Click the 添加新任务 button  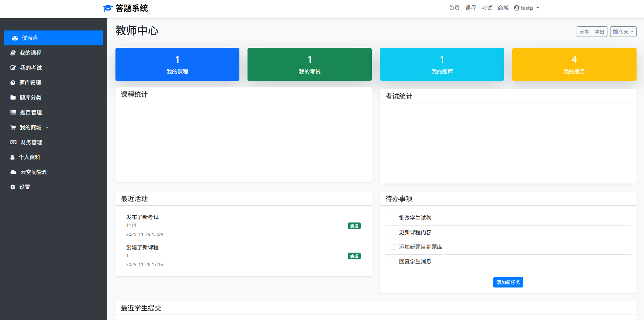pos(508,282)
